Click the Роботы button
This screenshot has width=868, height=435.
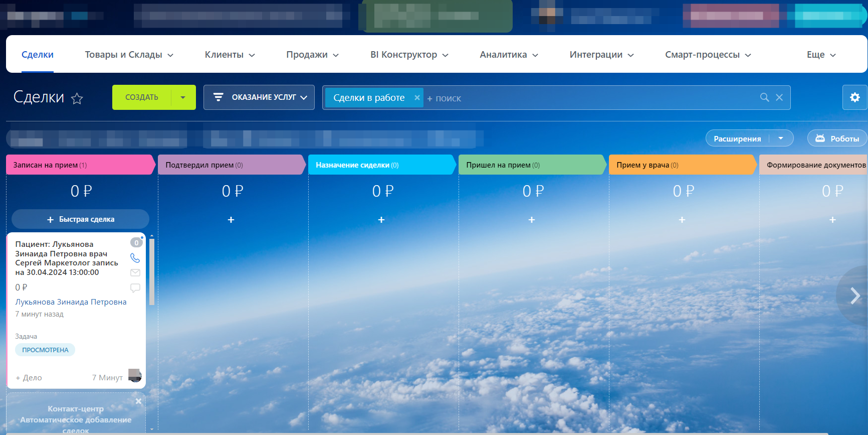[x=837, y=138]
